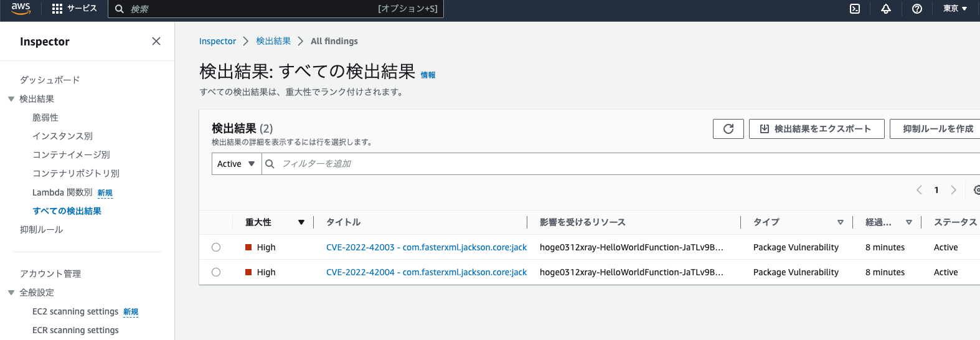Open the CVE-2022-42004 finding link
This screenshot has height=340, width=980.
(426, 272)
